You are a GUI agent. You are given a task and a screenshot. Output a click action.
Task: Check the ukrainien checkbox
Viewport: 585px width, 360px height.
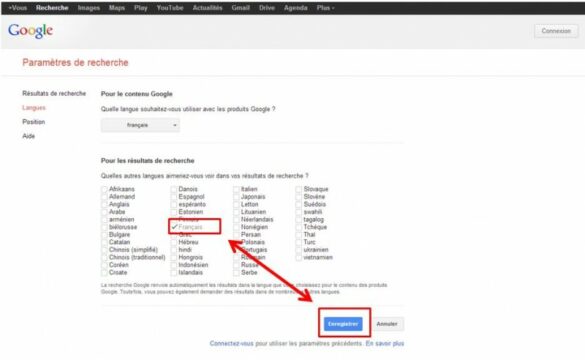click(298, 250)
